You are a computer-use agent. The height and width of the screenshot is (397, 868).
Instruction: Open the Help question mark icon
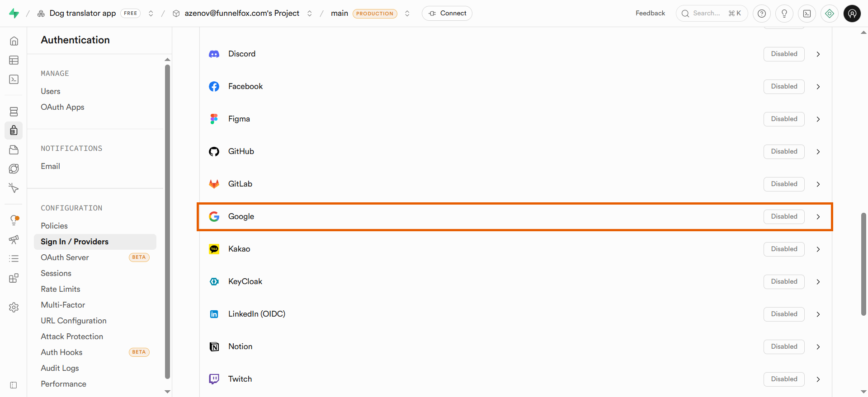[x=762, y=14]
